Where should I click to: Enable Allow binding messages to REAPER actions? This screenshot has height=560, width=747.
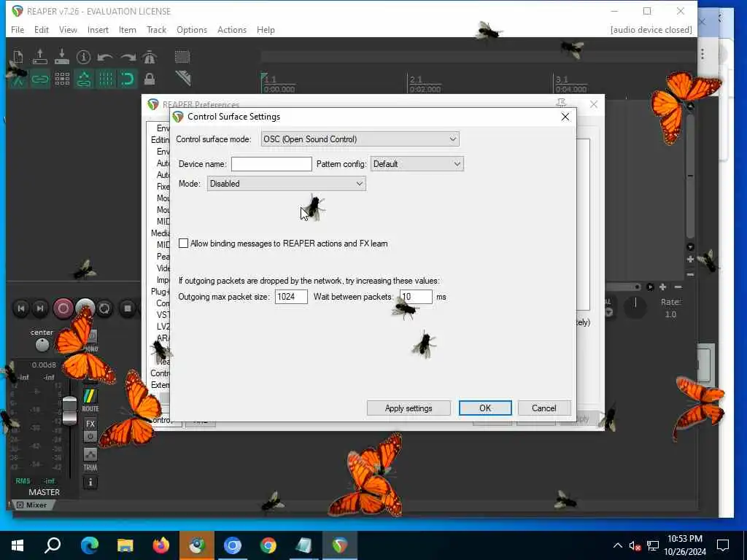click(x=183, y=244)
